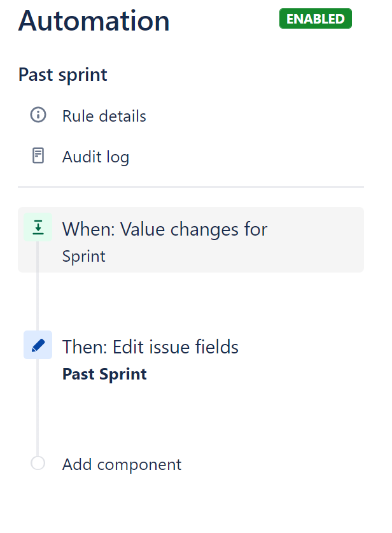Screen dimensions: 392x533
Task: Click the Audit log document icon
Action: pyautogui.click(x=38, y=156)
